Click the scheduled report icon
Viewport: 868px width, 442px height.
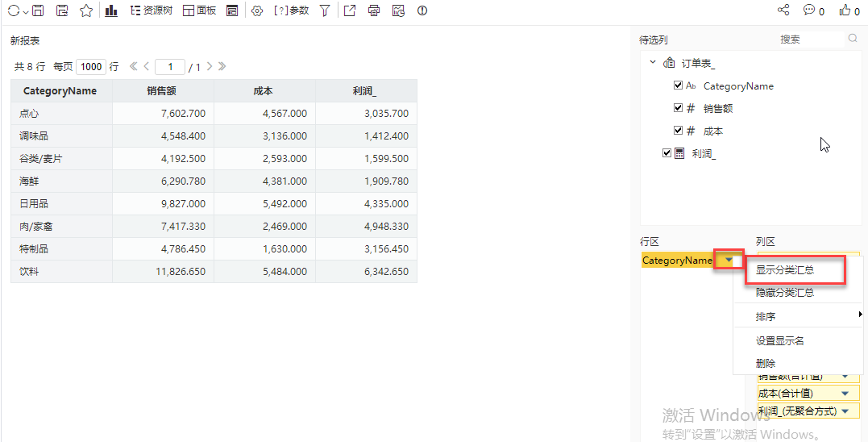point(399,10)
